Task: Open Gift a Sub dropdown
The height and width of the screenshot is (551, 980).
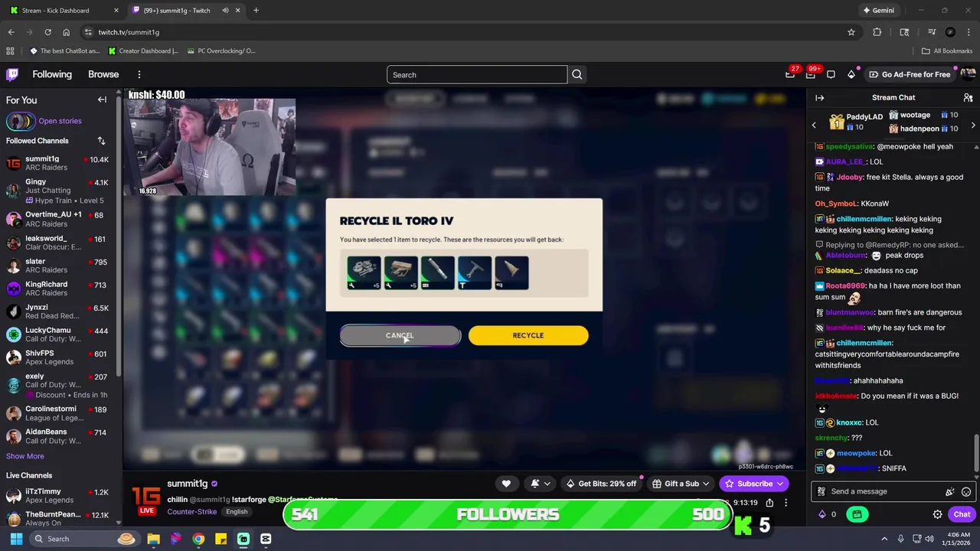Action: (681, 484)
